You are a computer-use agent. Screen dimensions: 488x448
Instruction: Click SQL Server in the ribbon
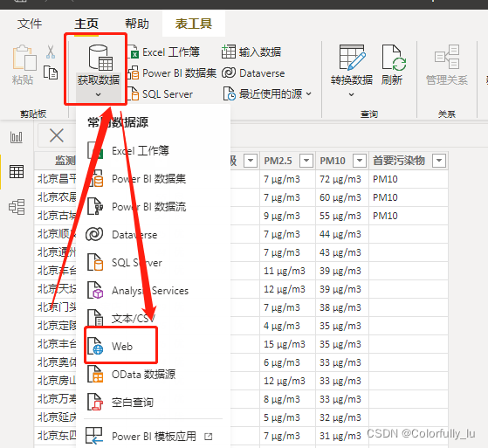pyautogui.click(x=162, y=94)
